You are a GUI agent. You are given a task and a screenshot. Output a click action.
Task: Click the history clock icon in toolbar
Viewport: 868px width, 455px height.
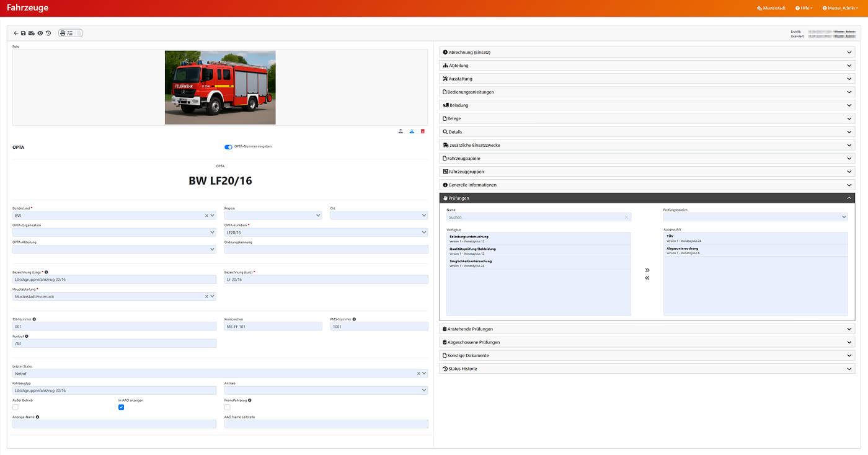pos(48,33)
